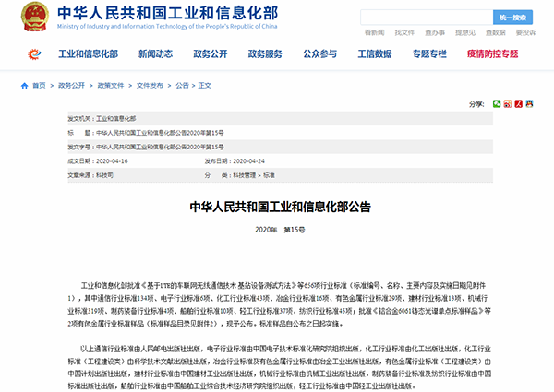The height and width of the screenshot is (392, 554).
Task: Click the 中华人民共和国工业和信息化部公告 headline
Action: pos(280,207)
